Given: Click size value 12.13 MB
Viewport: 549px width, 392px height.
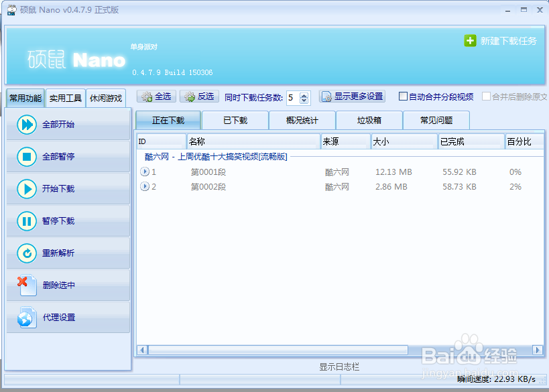Looking at the screenshot, I should point(393,172).
